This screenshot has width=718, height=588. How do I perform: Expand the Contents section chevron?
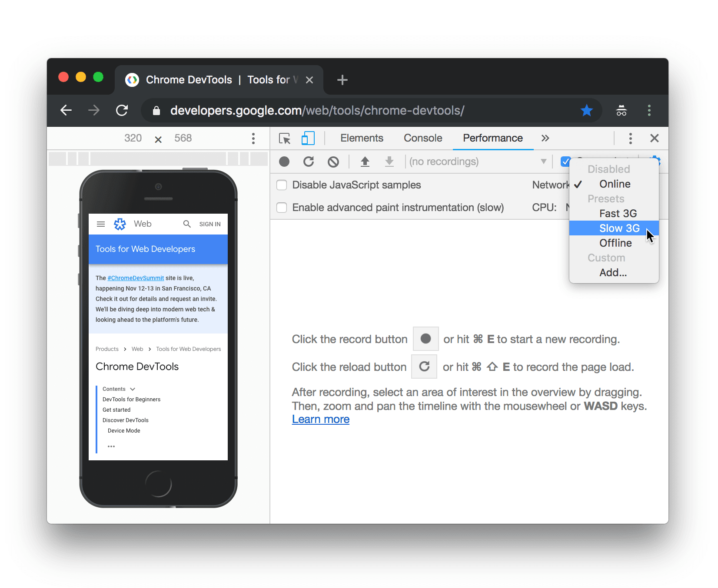pyautogui.click(x=133, y=389)
